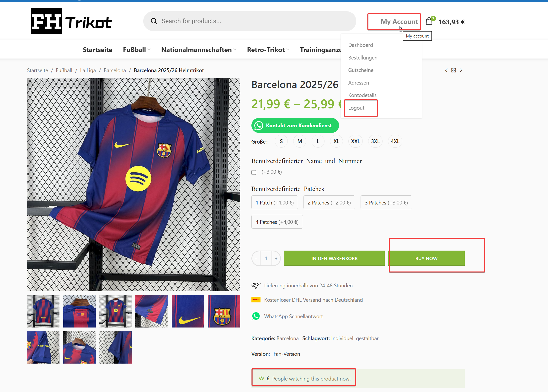Screen dimensions: 548x392
Task: Click the BUY NOW button
Action: click(426, 258)
